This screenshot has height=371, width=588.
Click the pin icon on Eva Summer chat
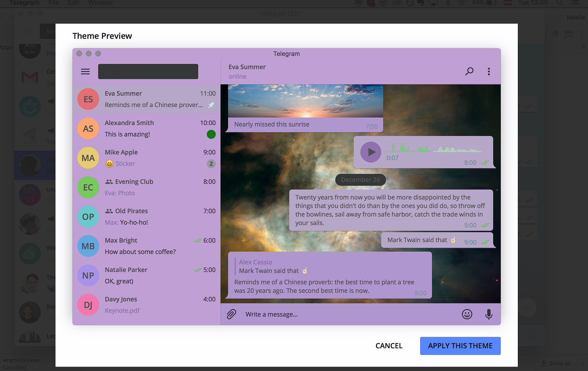[211, 105]
